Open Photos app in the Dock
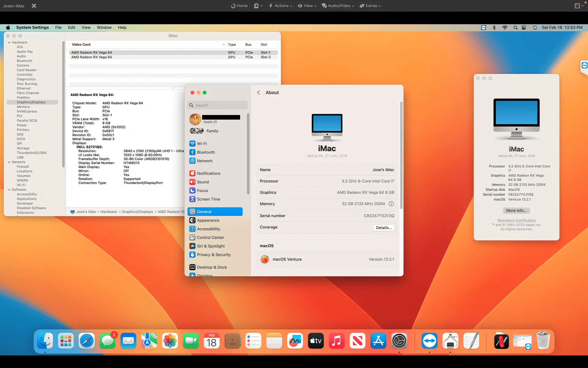Viewport: 588px width, 368px height. pyautogui.click(x=170, y=341)
